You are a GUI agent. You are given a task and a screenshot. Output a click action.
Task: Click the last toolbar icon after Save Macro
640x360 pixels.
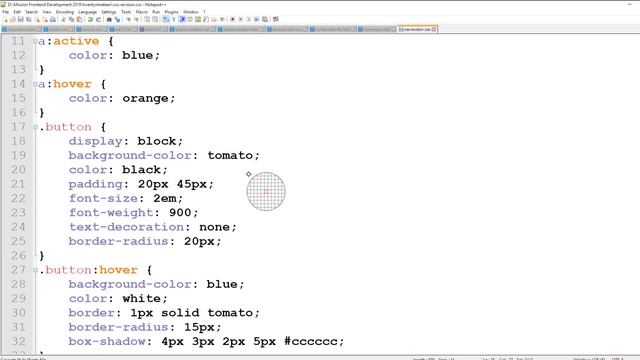point(276,19)
